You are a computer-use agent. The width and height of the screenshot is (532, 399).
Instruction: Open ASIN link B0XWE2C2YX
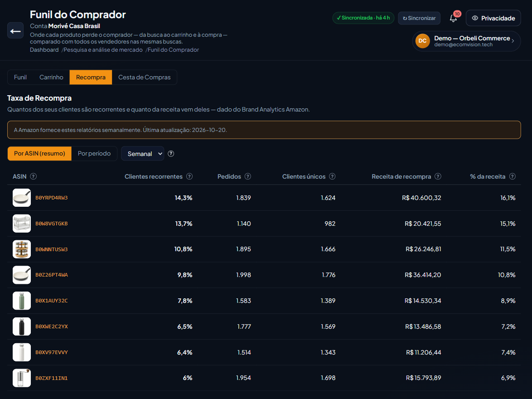click(52, 326)
